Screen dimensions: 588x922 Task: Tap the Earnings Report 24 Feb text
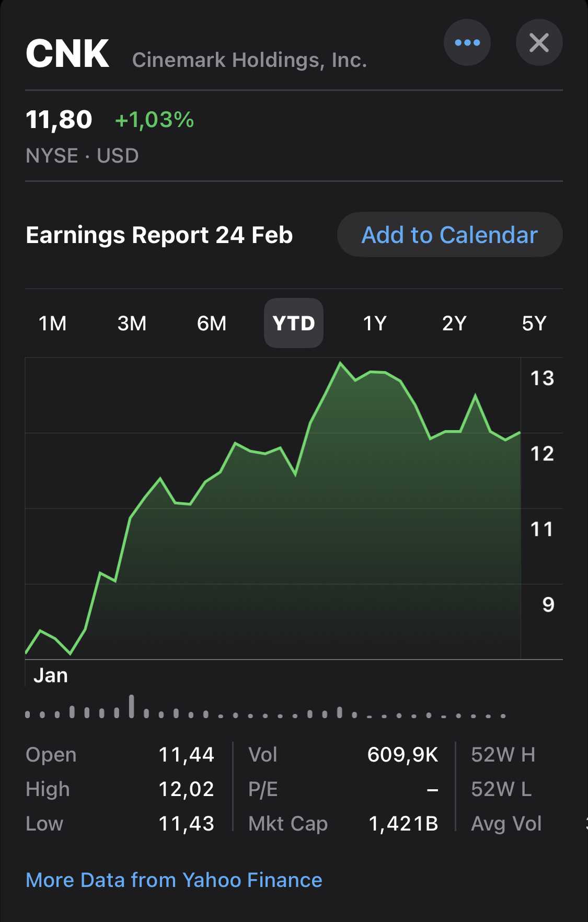pos(159,235)
